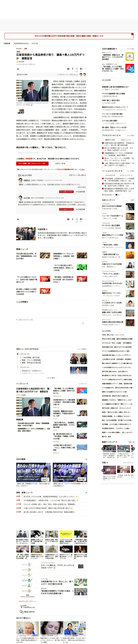Open the 石破政権 topic tab
This screenshot has height=644, width=138.
click(7, 43)
